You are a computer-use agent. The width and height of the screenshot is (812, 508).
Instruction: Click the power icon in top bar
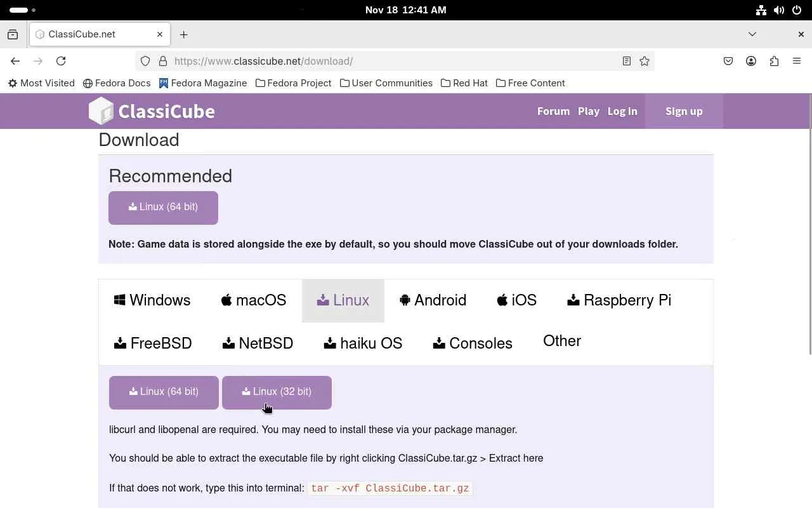click(797, 10)
